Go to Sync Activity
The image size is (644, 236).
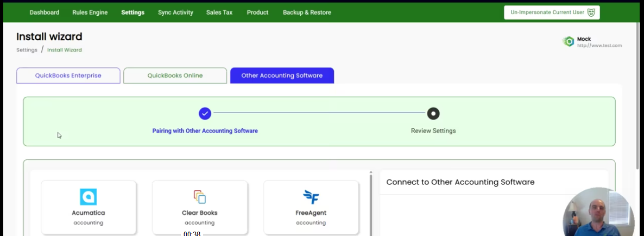coord(175,13)
